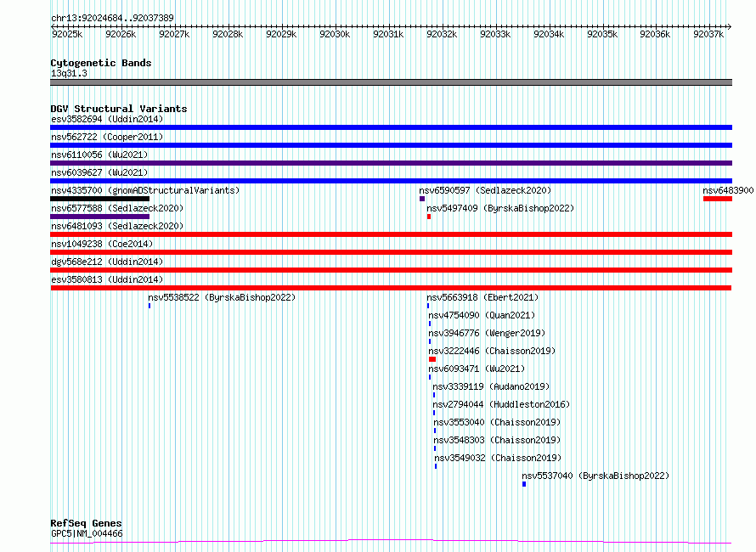Click the small purple nsv6590597 marker
Image resolution: width=756 pixels, height=552 pixels.
[x=422, y=199]
